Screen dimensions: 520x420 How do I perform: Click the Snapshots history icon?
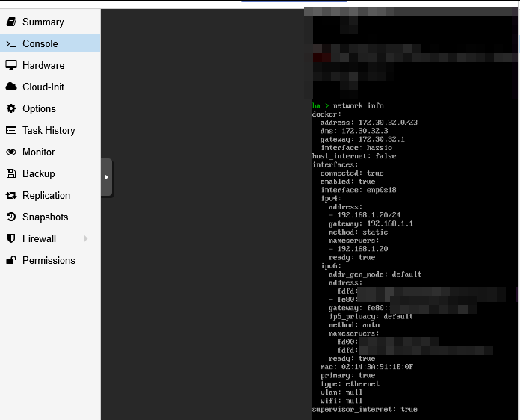(x=11, y=217)
